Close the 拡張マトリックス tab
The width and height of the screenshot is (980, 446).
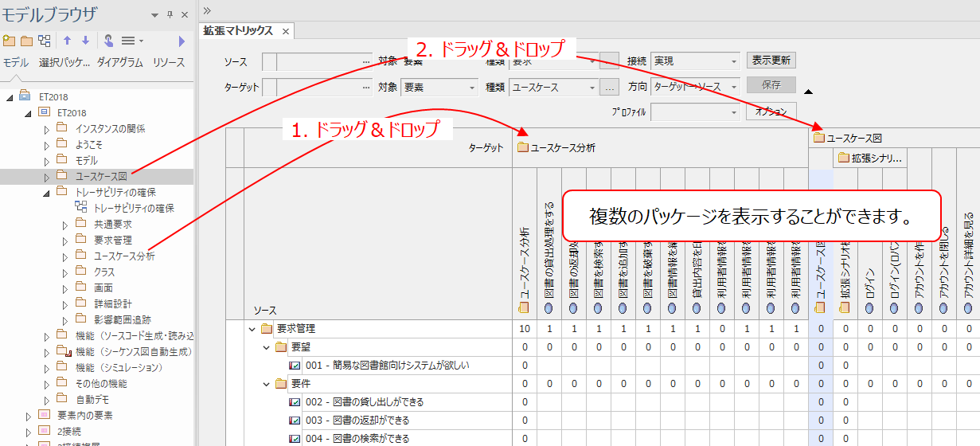(286, 32)
